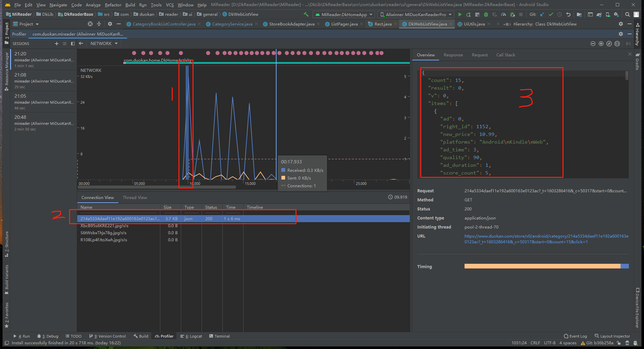Toggle the Gradle tool window

637,61
